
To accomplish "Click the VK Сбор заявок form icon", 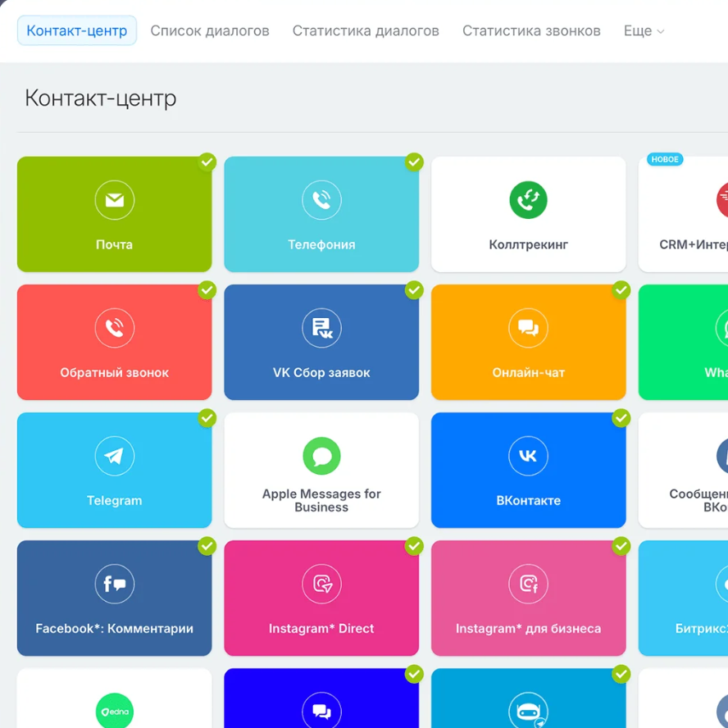I will pos(321,328).
